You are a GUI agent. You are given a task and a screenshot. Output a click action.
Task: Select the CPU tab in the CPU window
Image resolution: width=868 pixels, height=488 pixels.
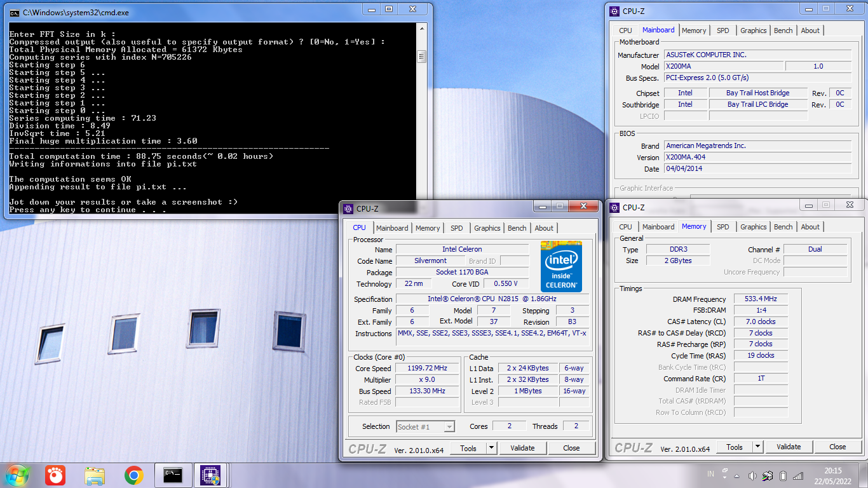360,227
